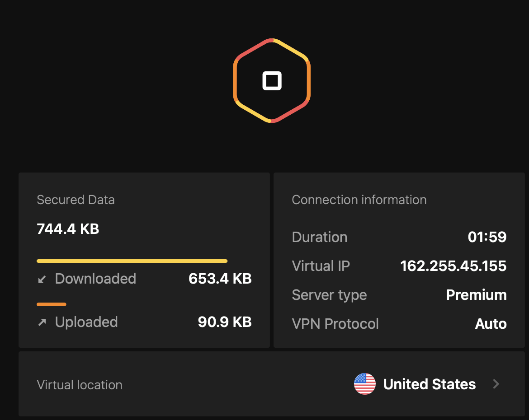Click the Premium server type value

point(476,295)
